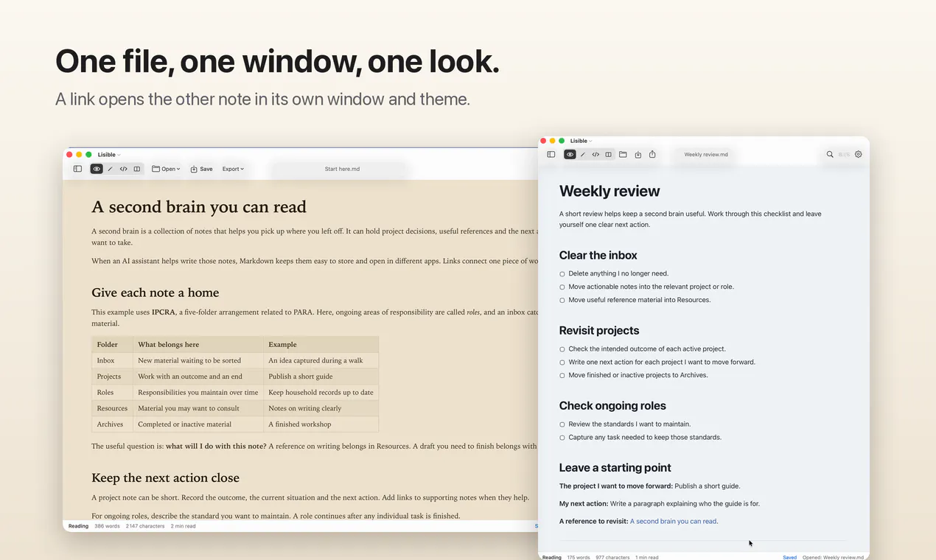Click the save icon in Weekly review window
Viewport: 936px width, 560px height.
[x=638, y=155]
